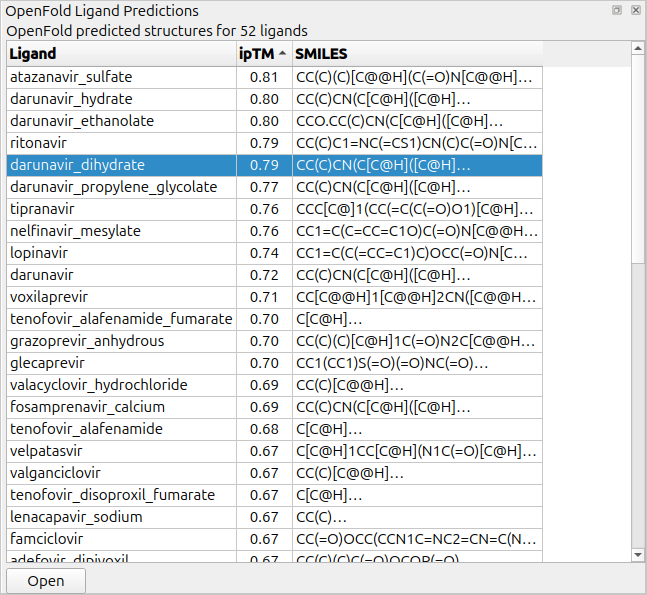Click the nelfinavir_mesylate SMILES cell
This screenshot has height=595, width=647.
pyautogui.click(x=417, y=231)
